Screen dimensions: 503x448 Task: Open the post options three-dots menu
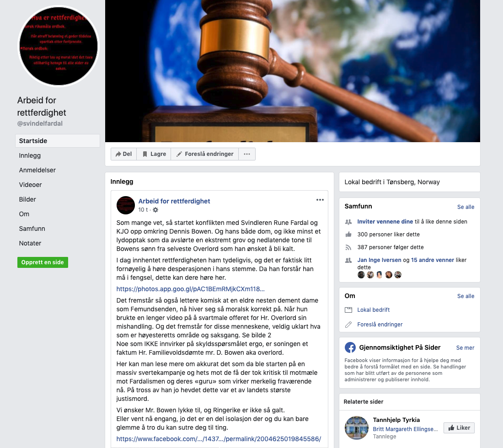pyautogui.click(x=320, y=200)
